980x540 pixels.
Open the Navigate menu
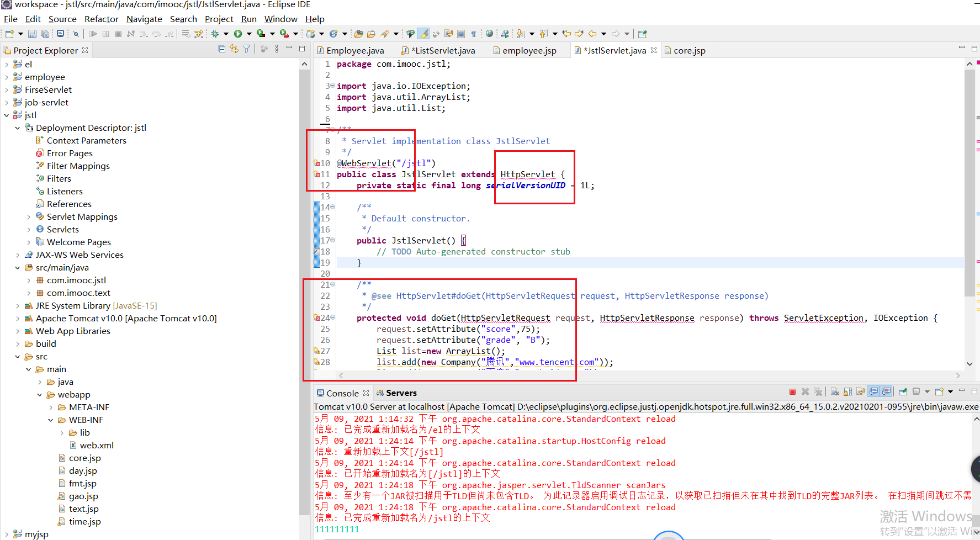click(144, 19)
